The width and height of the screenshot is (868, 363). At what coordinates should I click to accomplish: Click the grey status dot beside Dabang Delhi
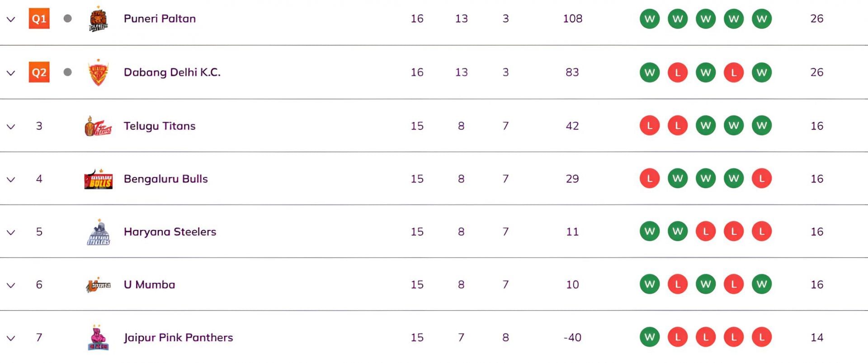[x=68, y=72]
